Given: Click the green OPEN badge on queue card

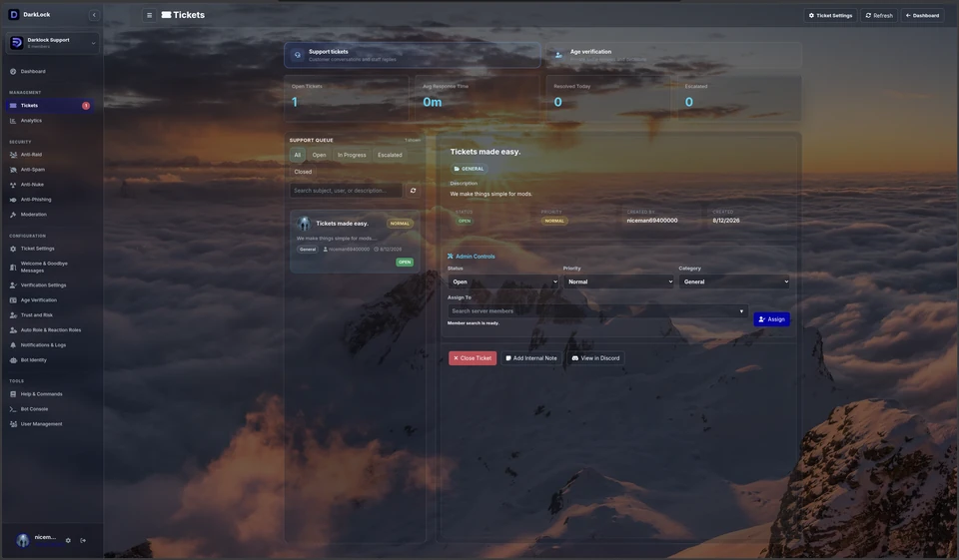Looking at the screenshot, I should click(405, 263).
